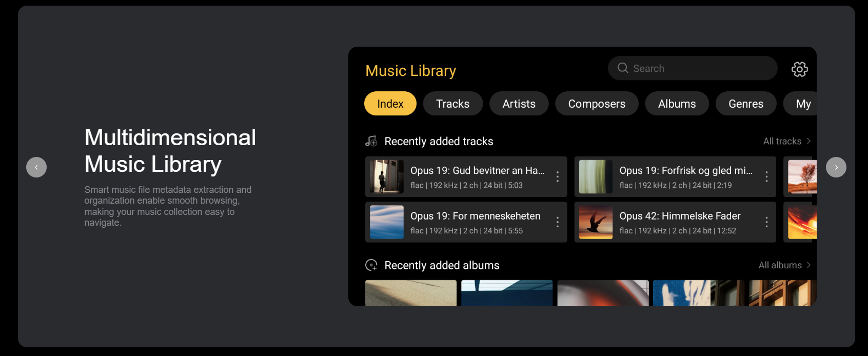Select the Index tab
The height and width of the screenshot is (356, 868).
pos(390,104)
